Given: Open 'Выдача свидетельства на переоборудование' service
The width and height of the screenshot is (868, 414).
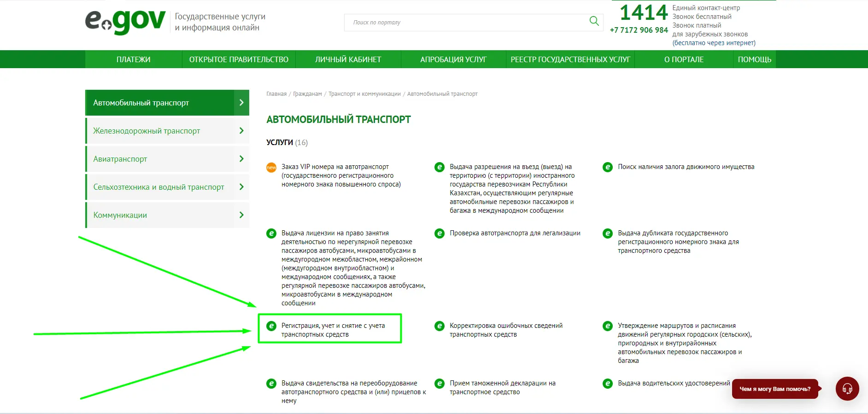Looking at the screenshot, I should [x=353, y=392].
